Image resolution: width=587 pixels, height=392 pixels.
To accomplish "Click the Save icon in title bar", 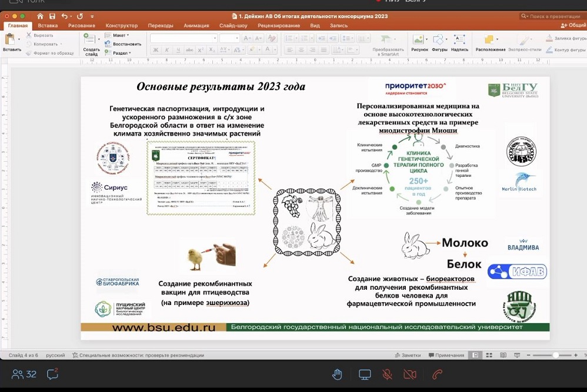I will [52, 16].
